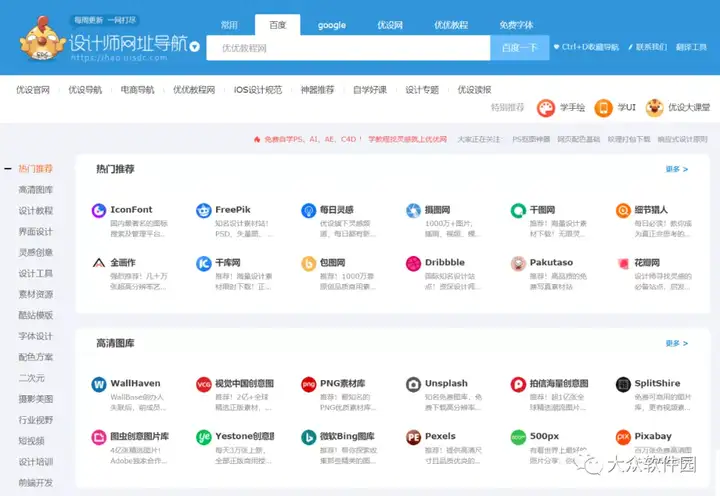
Task: Click the chicken mascot logo
Action: point(42,39)
